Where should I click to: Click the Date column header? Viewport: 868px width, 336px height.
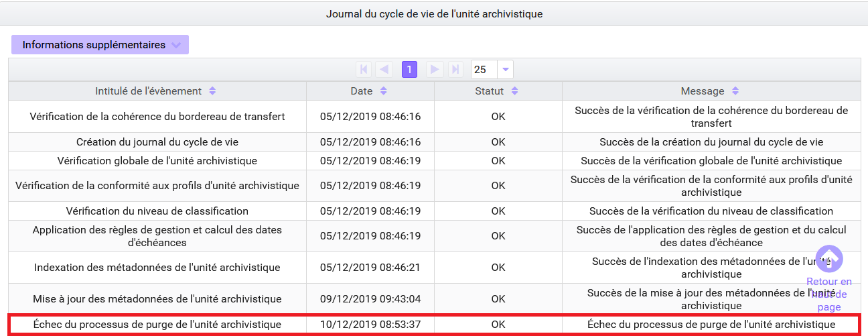(x=362, y=91)
